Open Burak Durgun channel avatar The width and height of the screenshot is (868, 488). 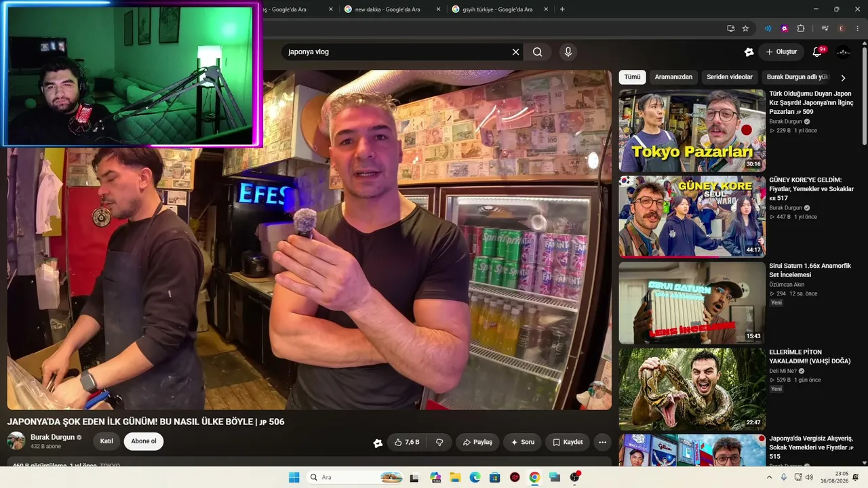(16, 441)
